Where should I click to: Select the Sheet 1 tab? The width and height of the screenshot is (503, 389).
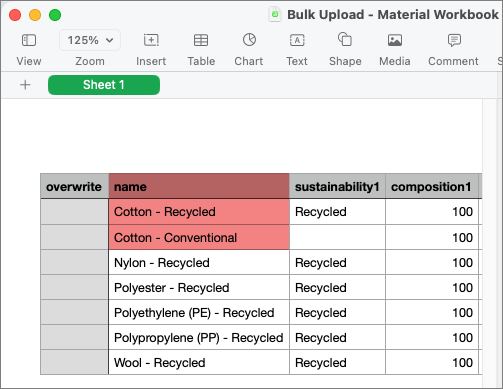[x=104, y=85]
